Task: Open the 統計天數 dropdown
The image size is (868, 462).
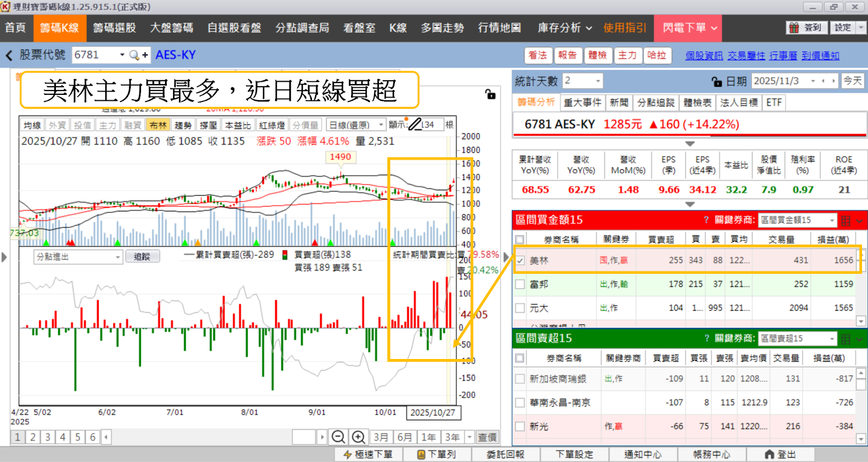Action: 598,81
